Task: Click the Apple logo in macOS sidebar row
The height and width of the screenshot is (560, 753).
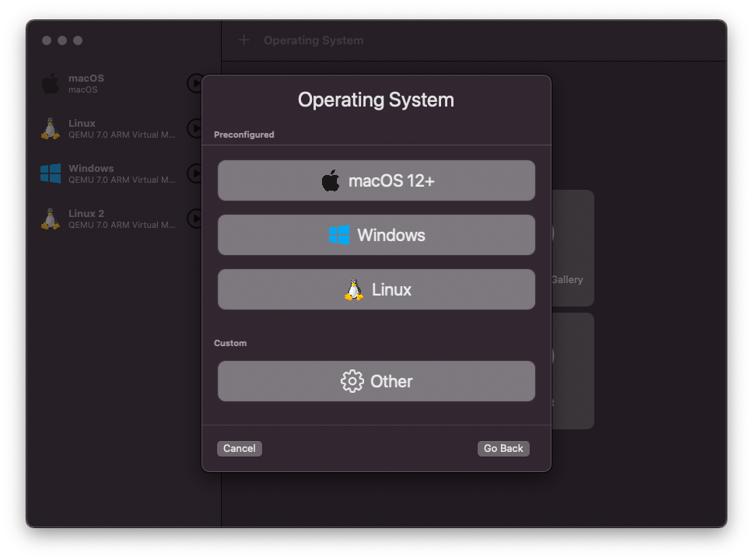Action: [51, 83]
